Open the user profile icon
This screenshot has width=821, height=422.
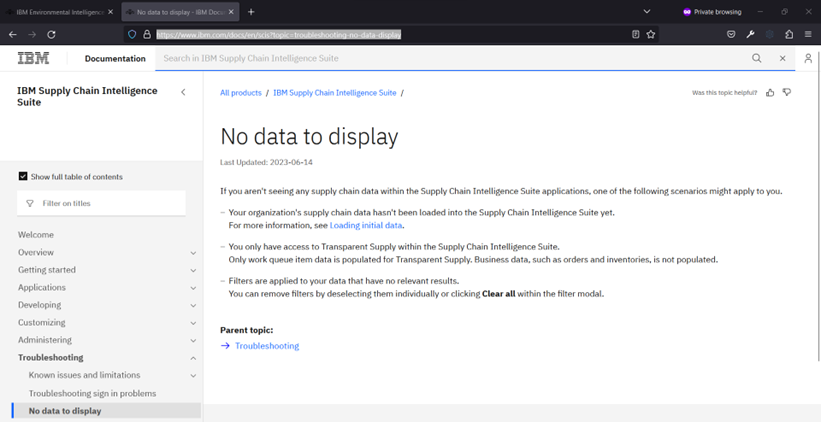click(808, 59)
